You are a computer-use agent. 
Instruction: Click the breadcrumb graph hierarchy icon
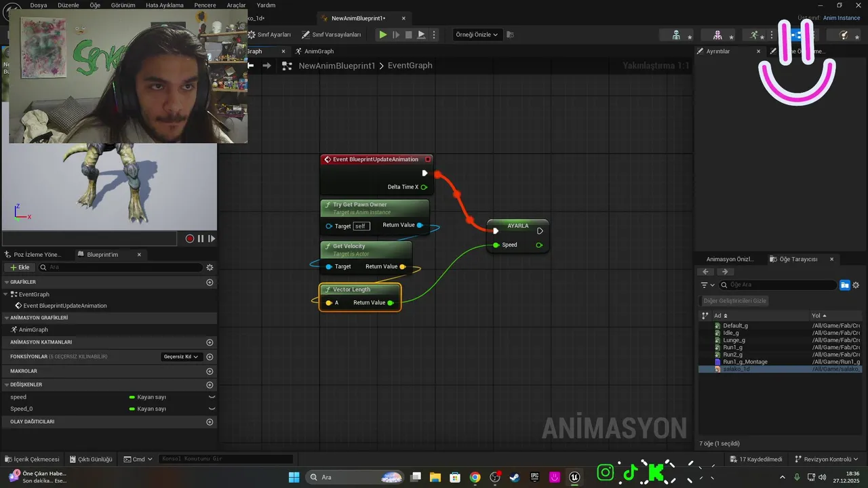pos(287,66)
